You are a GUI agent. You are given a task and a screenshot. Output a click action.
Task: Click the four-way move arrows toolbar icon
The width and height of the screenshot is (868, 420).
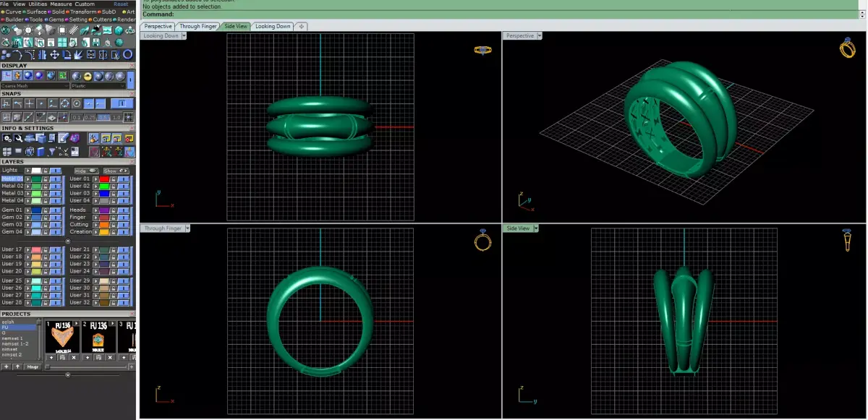pyautogui.click(x=54, y=55)
